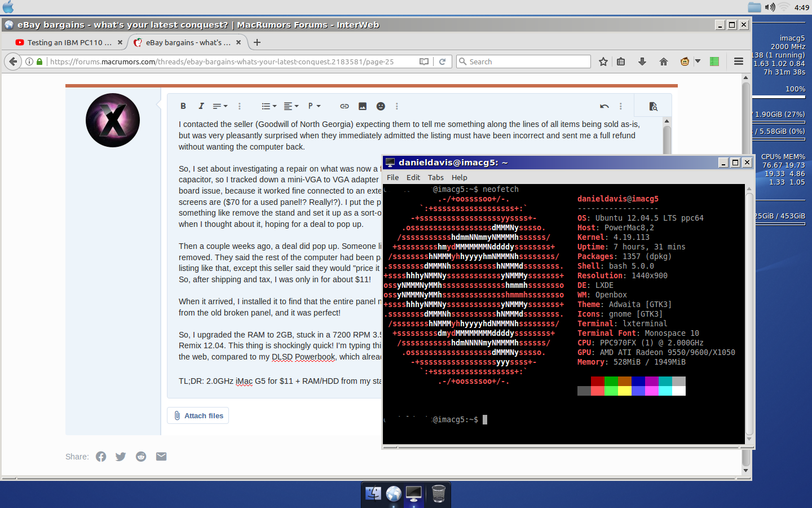Click the macrumors URL address bar
812x508 pixels.
[x=230, y=62]
